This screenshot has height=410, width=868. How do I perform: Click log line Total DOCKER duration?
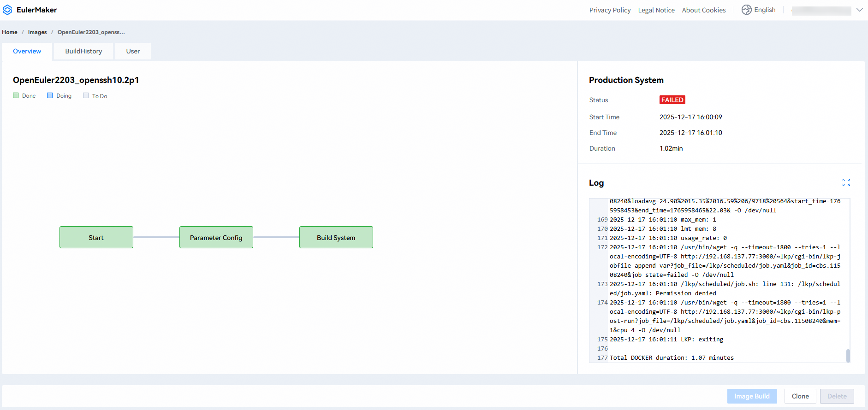[x=672, y=358]
